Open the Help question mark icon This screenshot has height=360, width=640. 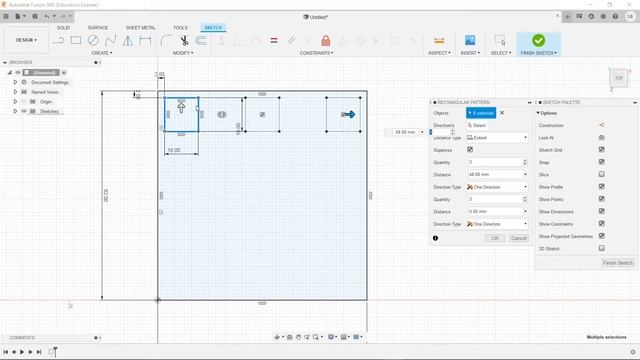pos(615,16)
